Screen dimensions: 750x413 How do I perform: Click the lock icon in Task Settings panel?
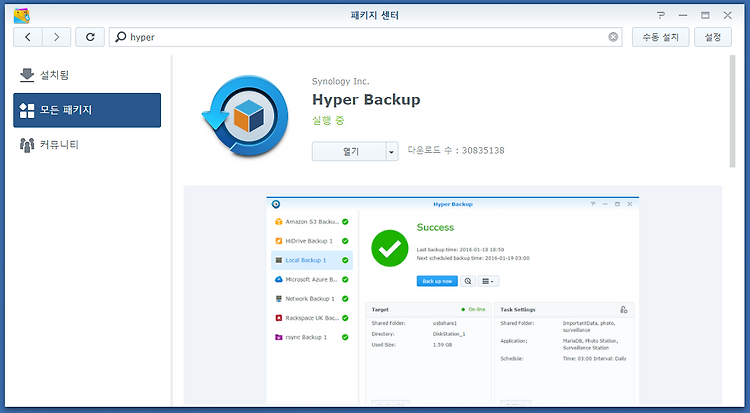pyautogui.click(x=624, y=310)
